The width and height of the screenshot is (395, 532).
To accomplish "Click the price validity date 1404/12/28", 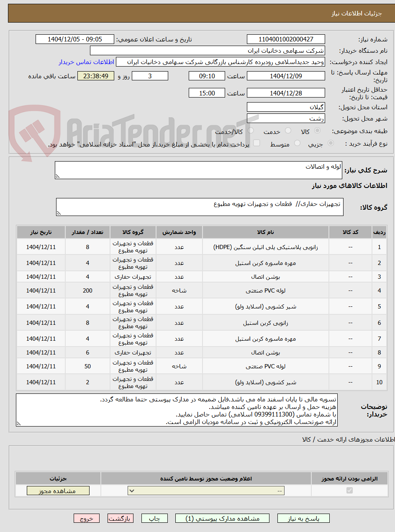I will pos(286,93).
